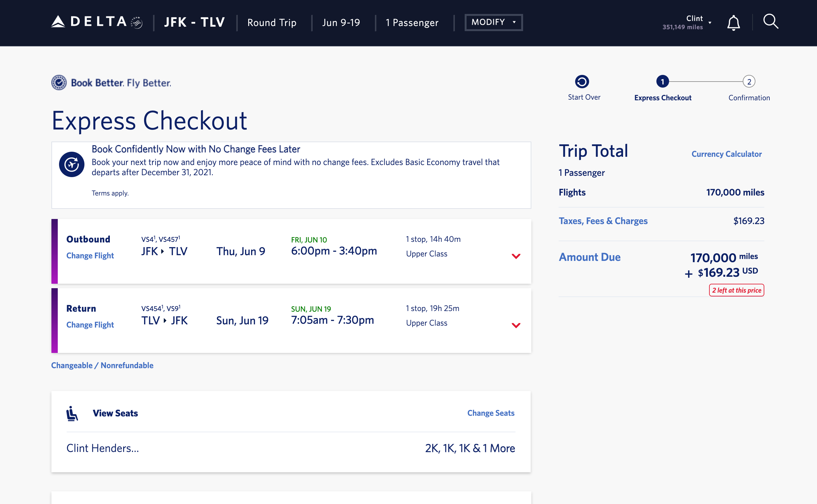The height and width of the screenshot is (504, 817).
Task: Click the SkyTeam emblem next to Delta
Action: pos(137,22)
